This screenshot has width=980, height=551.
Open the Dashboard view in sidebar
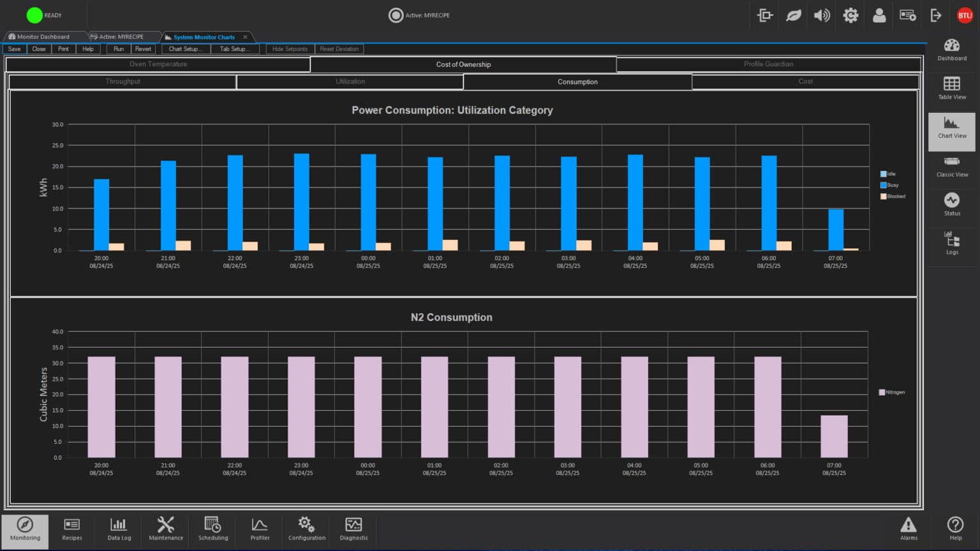point(951,49)
